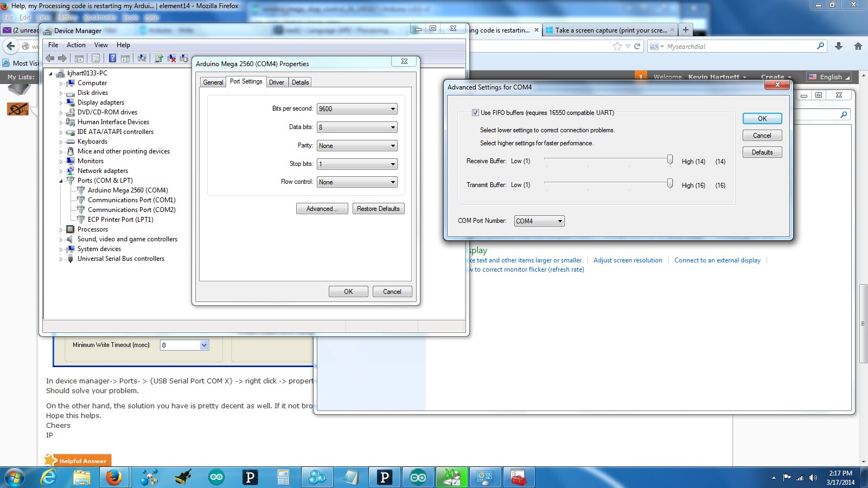
Task: Click the Firefox Back navigation button
Action: click(10, 46)
